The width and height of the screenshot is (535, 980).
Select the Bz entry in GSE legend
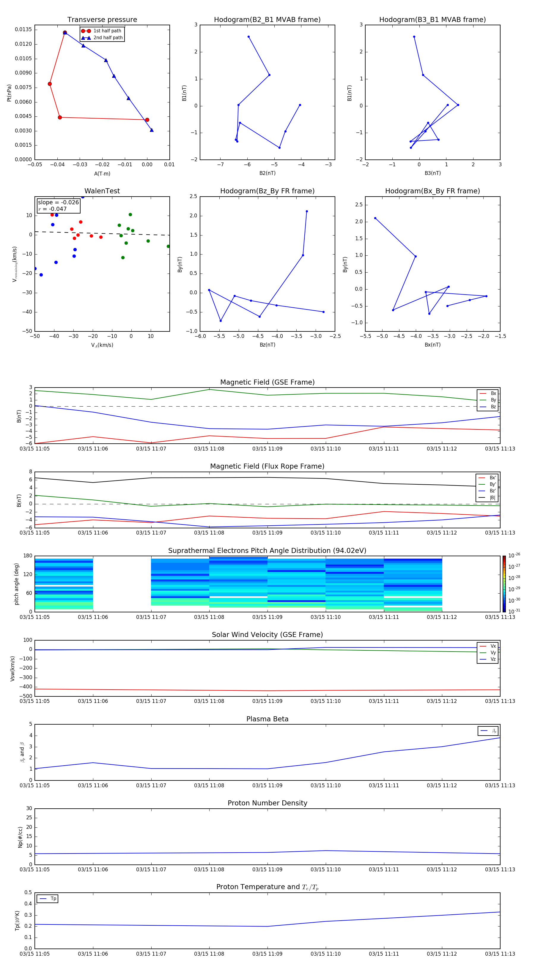[x=488, y=407]
